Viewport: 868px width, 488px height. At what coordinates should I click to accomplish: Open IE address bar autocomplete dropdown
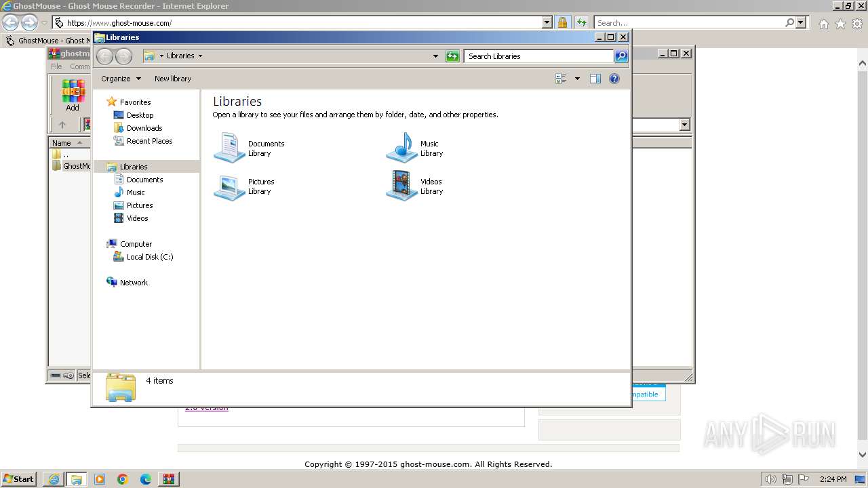(547, 22)
